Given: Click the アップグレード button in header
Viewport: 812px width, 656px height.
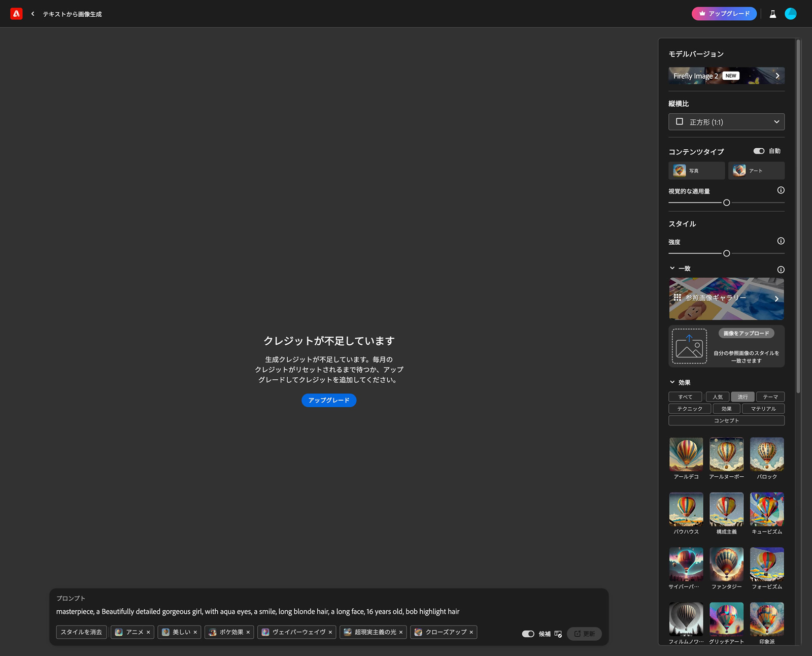Looking at the screenshot, I should [x=724, y=14].
